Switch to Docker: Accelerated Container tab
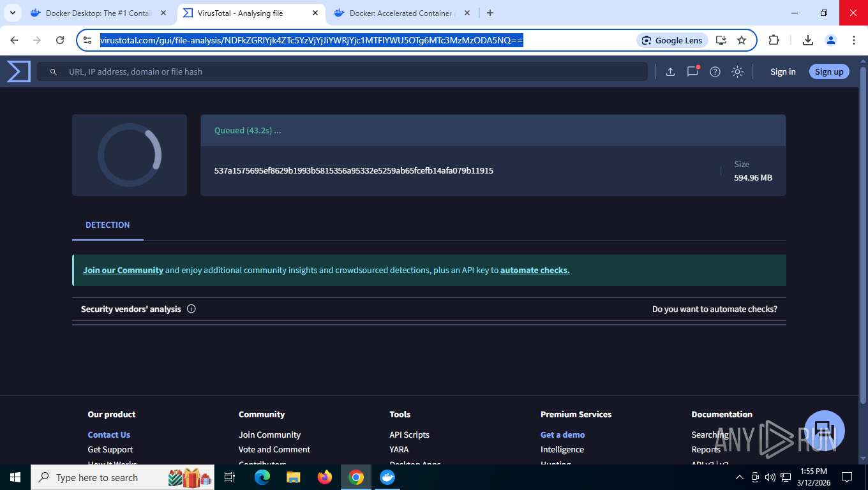This screenshot has width=868, height=490. [401, 13]
